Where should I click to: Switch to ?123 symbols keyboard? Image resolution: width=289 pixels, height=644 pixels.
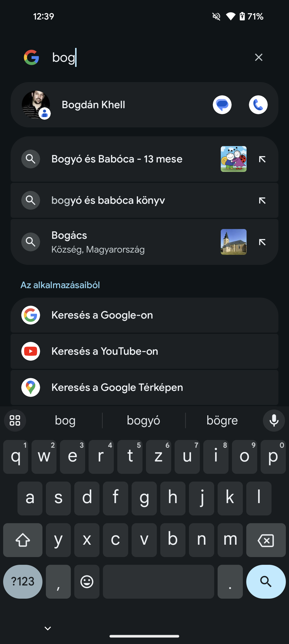(x=23, y=582)
